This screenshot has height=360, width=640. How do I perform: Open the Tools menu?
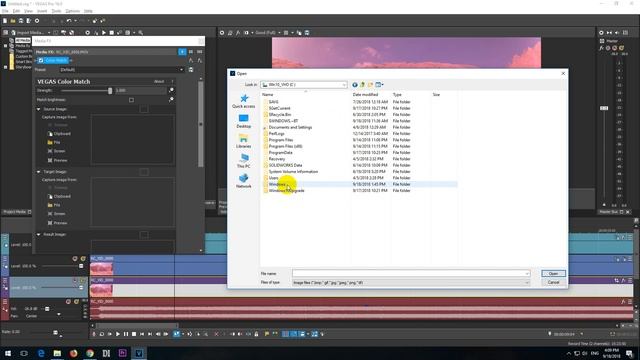tap(56, 11)
